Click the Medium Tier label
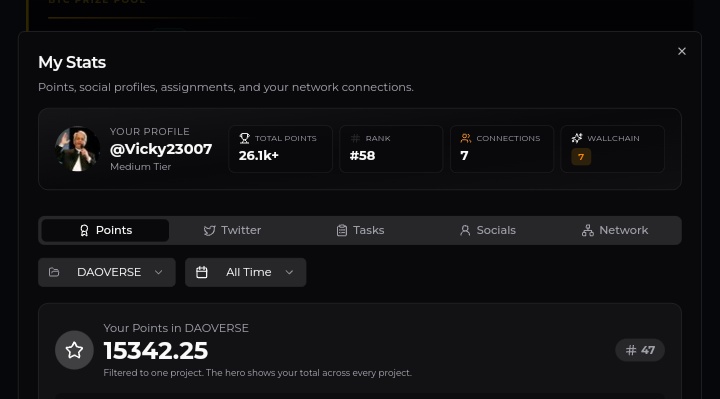 141,167
